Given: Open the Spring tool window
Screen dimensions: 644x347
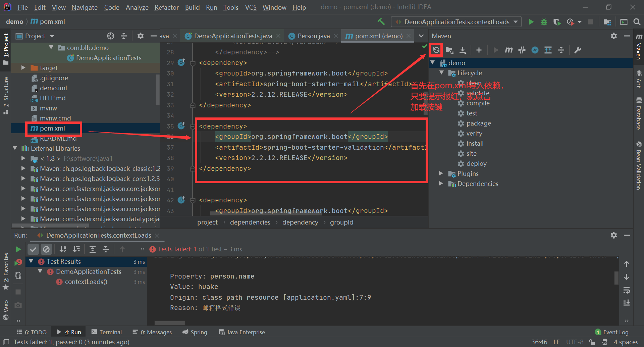Looking at the screenshot, I should pyautogui.click(x=195, y=332).
